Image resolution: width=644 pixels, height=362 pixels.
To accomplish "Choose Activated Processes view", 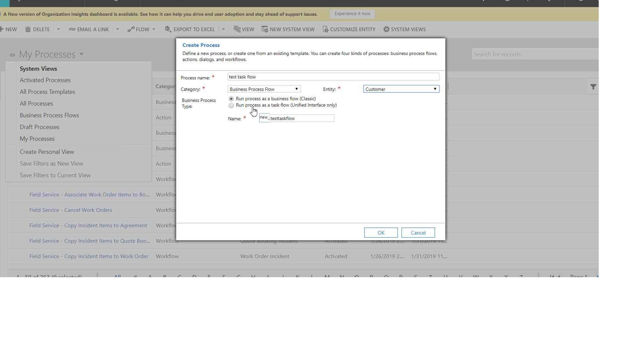I will pyautogui.click(x=45, y=80).
